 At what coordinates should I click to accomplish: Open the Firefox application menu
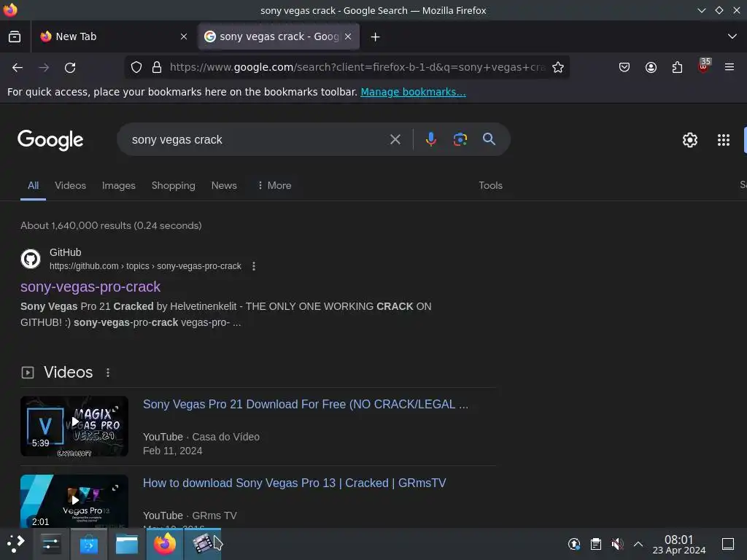[x=729, y=67]
